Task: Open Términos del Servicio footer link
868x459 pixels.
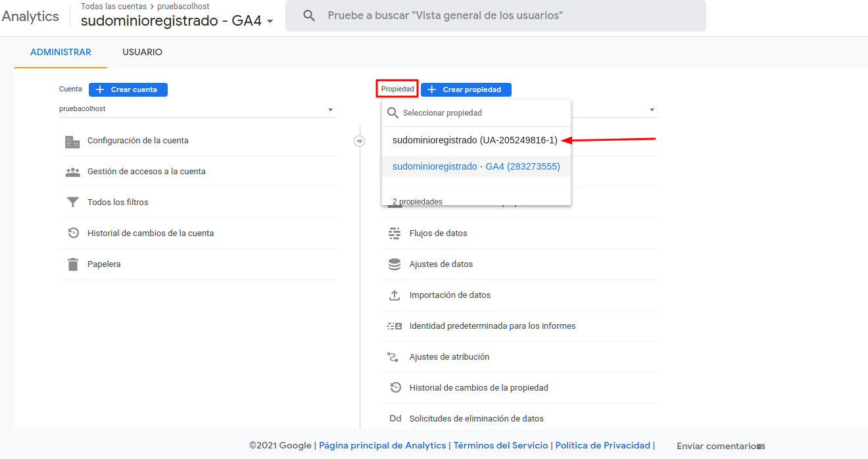Action: 501,445
